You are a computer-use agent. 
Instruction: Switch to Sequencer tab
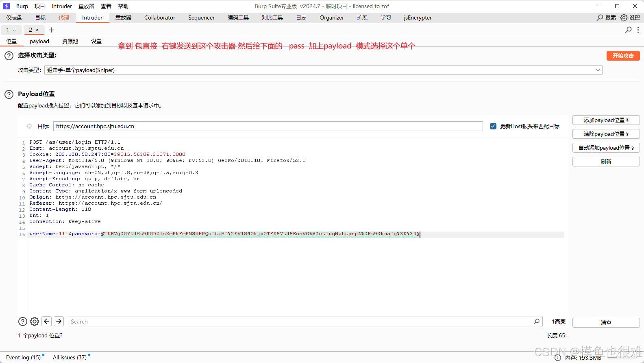201,17
